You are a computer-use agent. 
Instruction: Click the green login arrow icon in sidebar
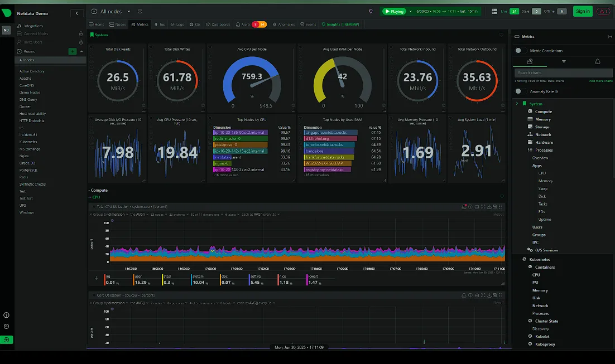(6, 339)
